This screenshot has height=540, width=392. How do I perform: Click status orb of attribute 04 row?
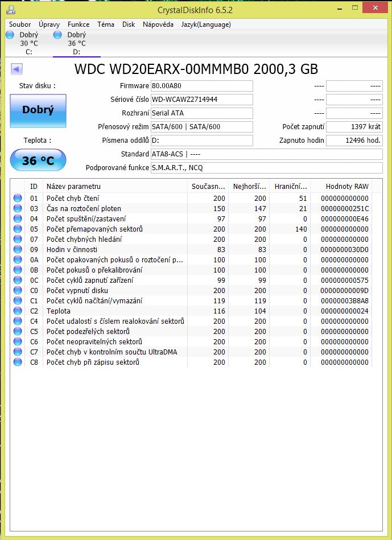18,219
